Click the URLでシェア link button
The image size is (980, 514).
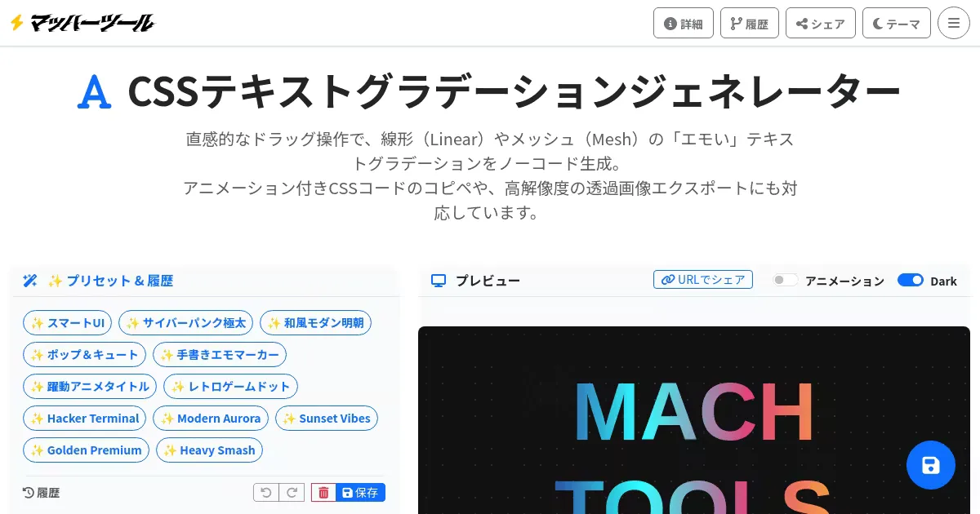pyautogui.click(x=703, y=280)
